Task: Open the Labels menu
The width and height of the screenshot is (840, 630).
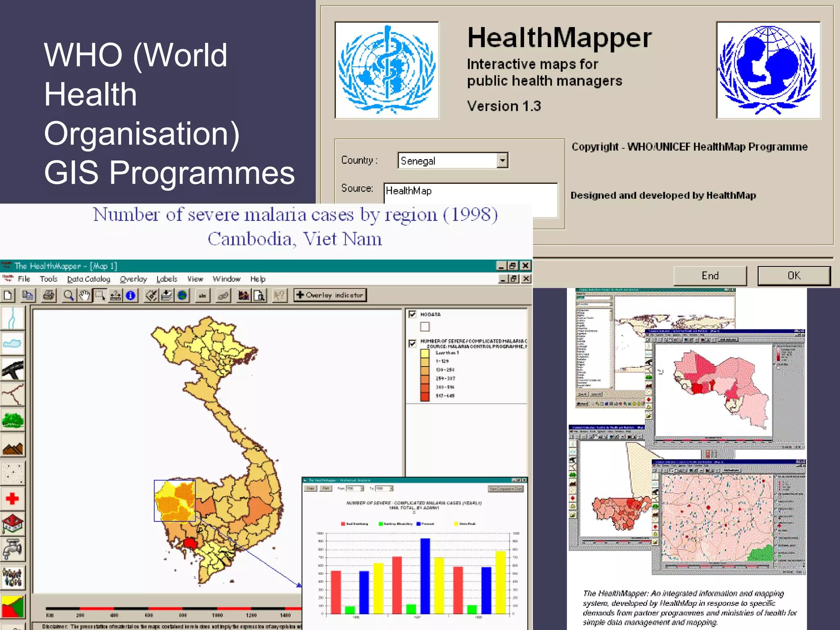Action: [x=167, y=279]
